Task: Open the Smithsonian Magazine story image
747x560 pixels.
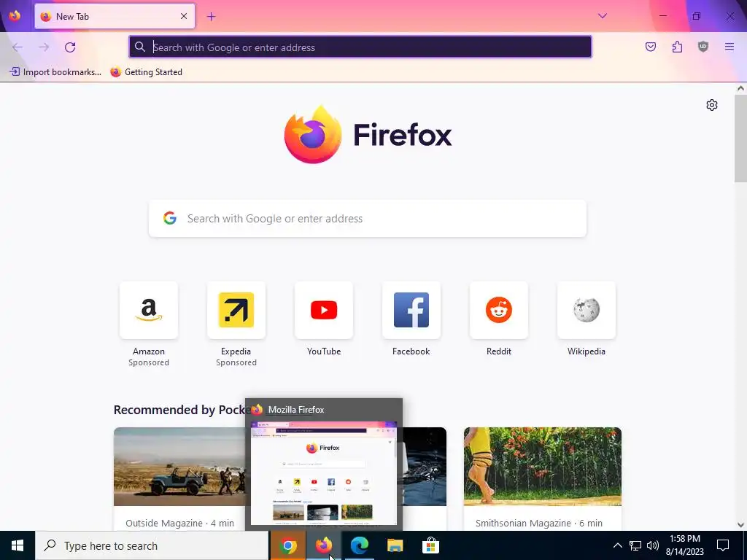Action: 543,466
